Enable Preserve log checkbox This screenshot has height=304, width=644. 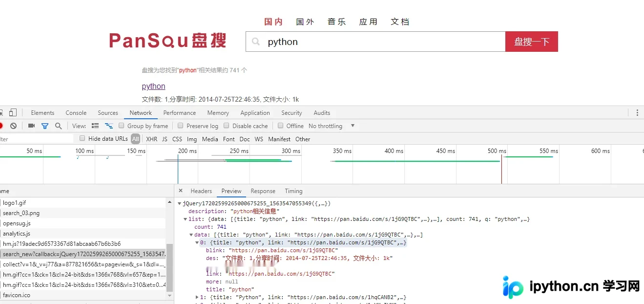(181, 126)
